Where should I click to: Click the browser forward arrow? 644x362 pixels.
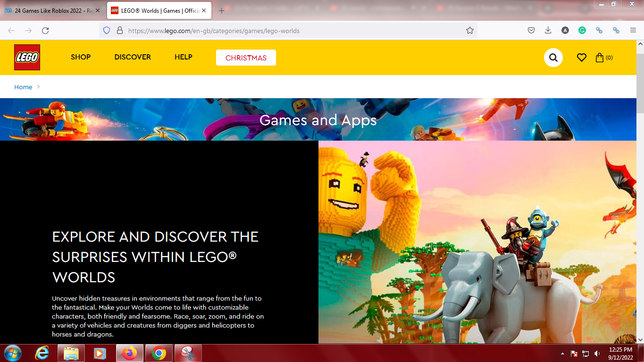[x=28, y=31]
